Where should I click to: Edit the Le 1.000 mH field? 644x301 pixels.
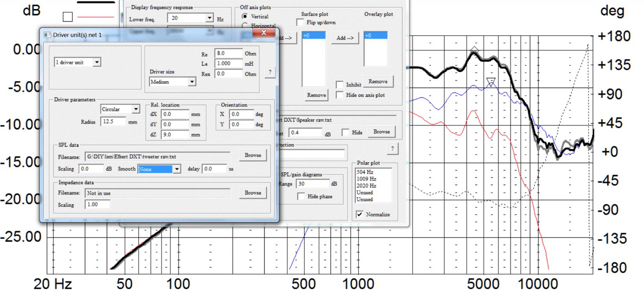[x=229, y=63]
